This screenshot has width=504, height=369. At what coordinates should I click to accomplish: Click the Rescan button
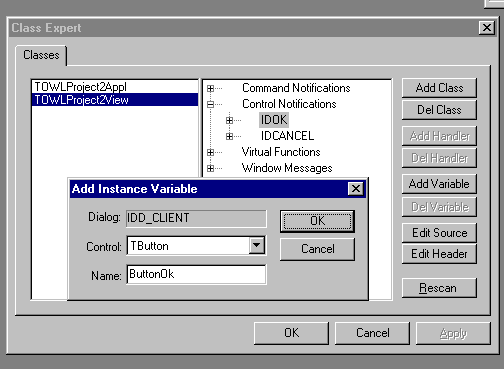pos(439,288)
